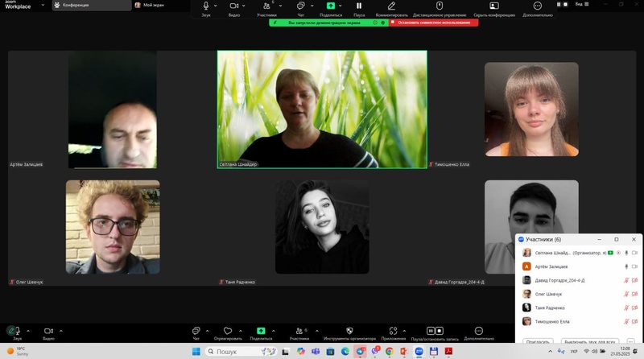Switch to the Мой экран tab
Screen dimensions: 644x359
150,5
